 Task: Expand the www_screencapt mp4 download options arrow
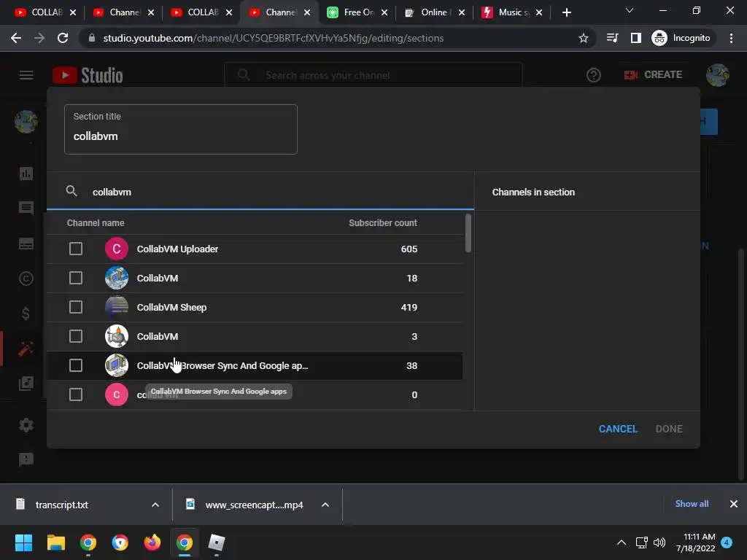point(325,505)
